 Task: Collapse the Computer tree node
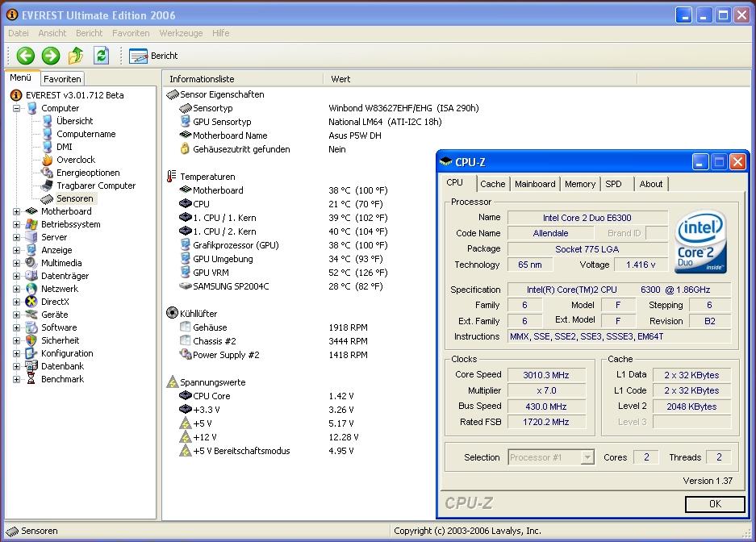point(16,108)
